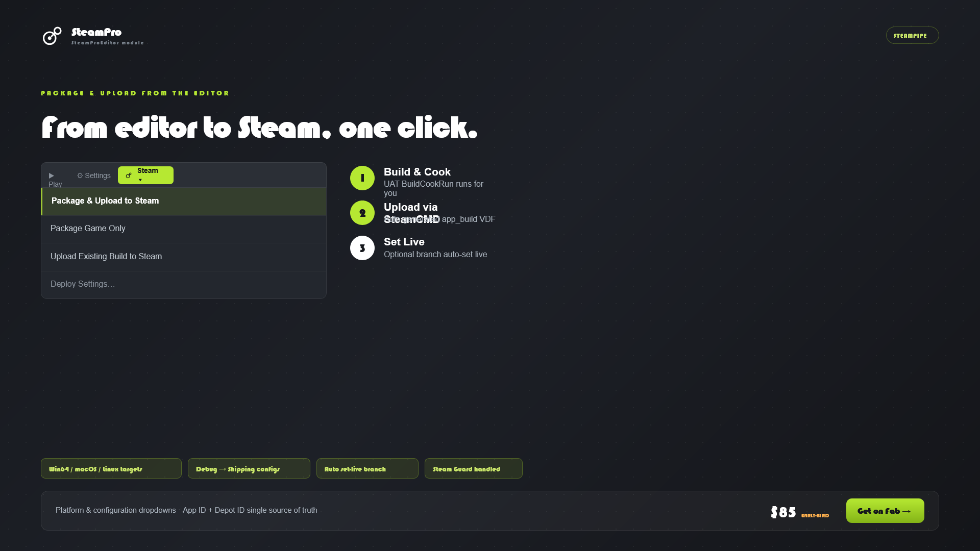980x551 pixels.
Task: Click 'Platform & configuration dropdowns' text
Action: (x=116, y=510)
